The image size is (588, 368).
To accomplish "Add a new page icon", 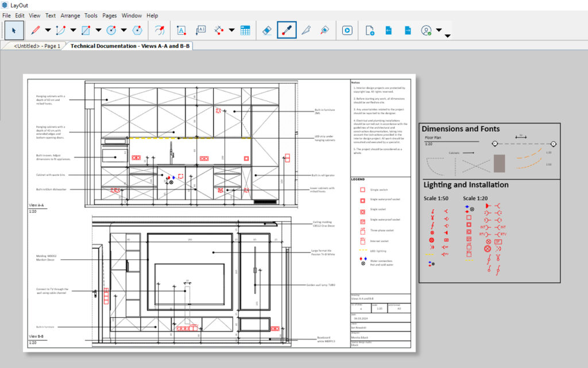I will (x=370, y=30).
